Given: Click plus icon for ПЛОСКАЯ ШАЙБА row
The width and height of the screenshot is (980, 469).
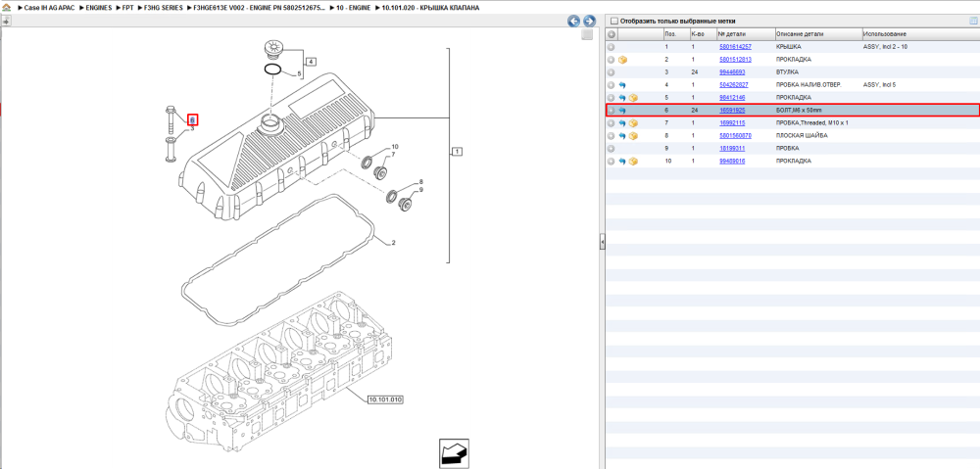Looking at the screenshot, I should pos(612,135).
